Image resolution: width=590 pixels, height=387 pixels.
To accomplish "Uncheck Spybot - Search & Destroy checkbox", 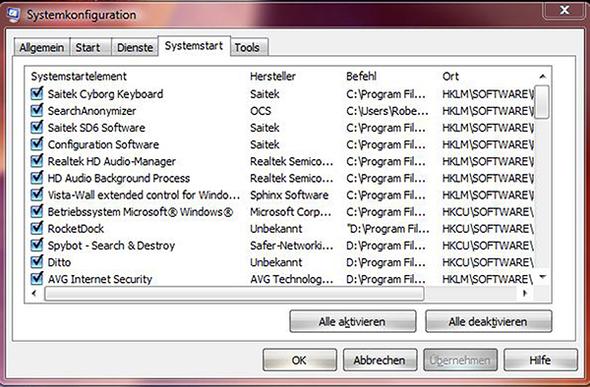I will coord(36,245).
